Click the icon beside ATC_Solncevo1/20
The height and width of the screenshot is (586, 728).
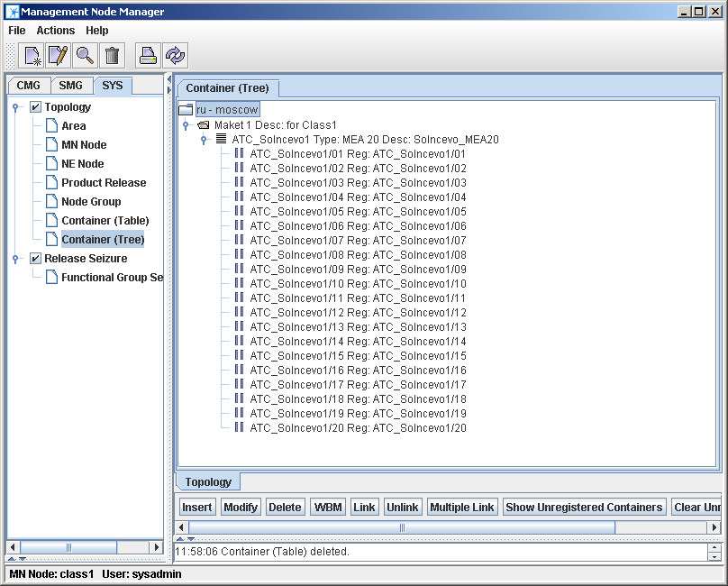pos(239,426)
